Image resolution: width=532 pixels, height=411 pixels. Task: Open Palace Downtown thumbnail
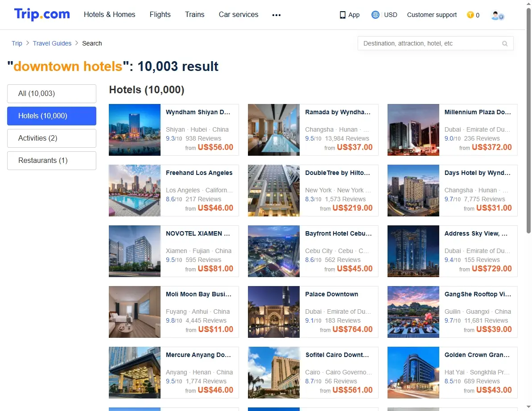pyautogui.click(x=274, y=312)
